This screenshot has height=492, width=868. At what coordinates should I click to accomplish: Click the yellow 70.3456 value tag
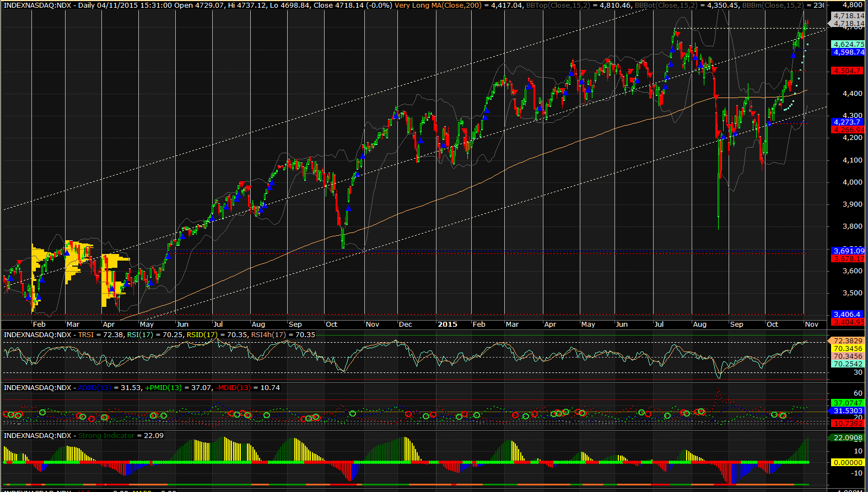tap(848, 349)
